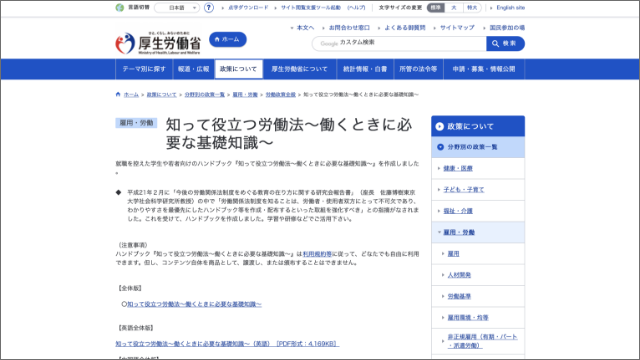The image size is (640, 360).
Task: Open よくある御質問 link
Action: point(405,28)
